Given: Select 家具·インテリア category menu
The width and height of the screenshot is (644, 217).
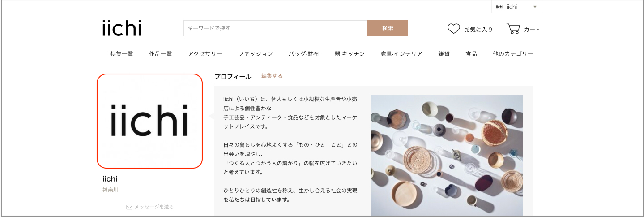Looking at the screenshot, I should pos(401,54).
